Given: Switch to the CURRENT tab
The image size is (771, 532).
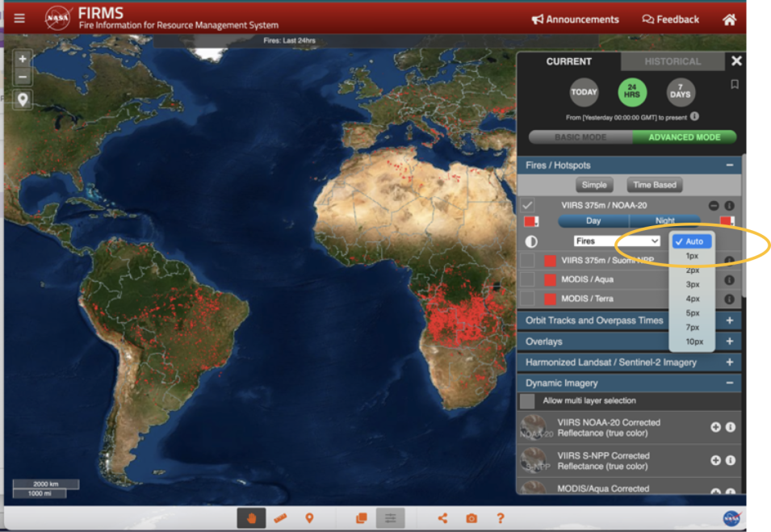Looking at the screenshot, I should click(x=569, y=61).
